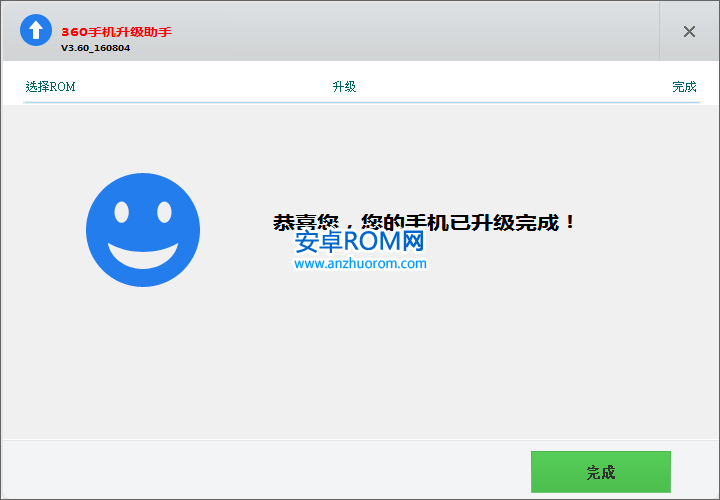The height and width of the screenshot is (500, 720).
Task: Click the green 完成 button
Action: tap(601, 472)
